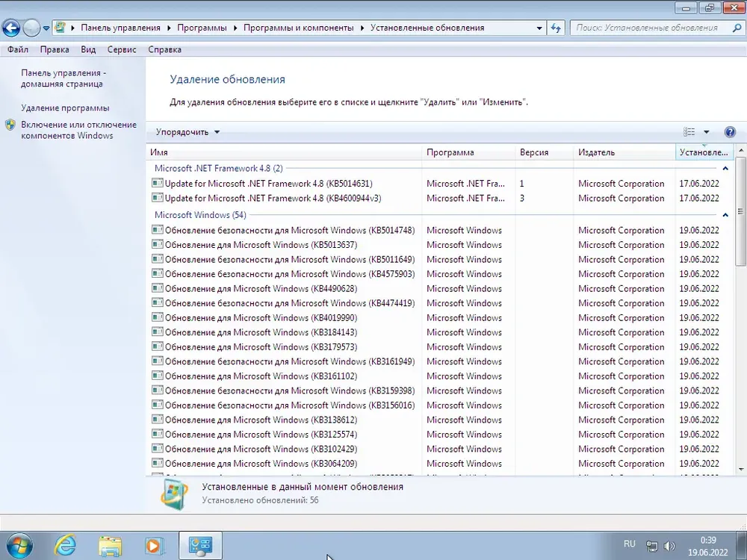Sort by the Установлено date column header
747x560 pixels.
[704, 152]
